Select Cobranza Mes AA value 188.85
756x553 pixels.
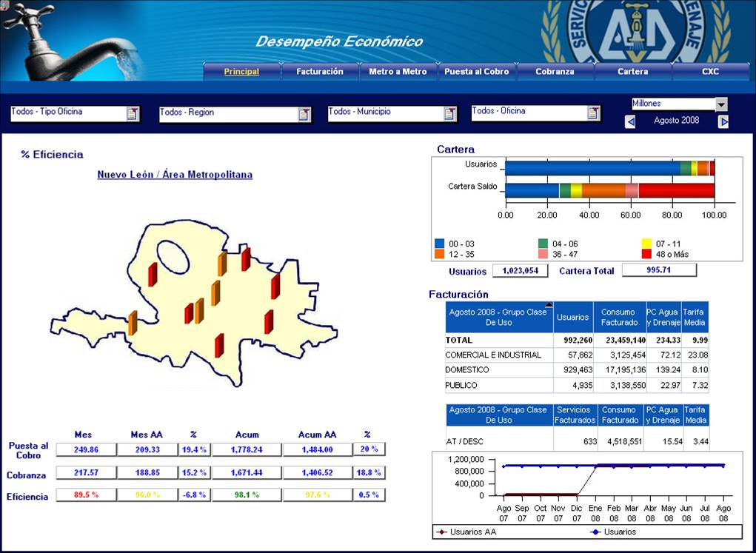pos(147,472)
